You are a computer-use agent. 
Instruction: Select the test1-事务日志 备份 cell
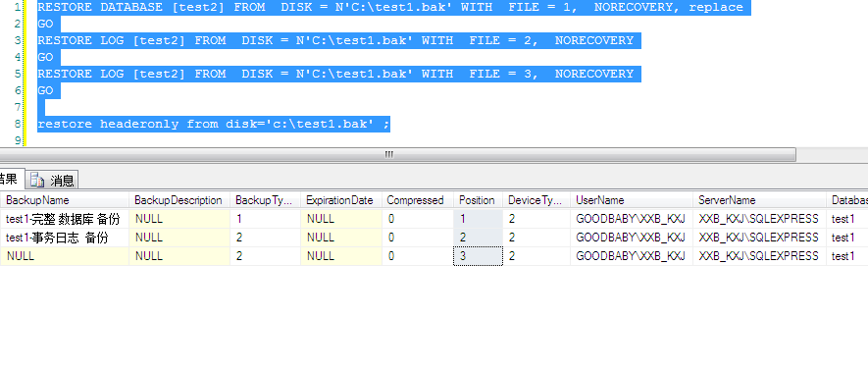pyautogui.click(x=65, y=238)
